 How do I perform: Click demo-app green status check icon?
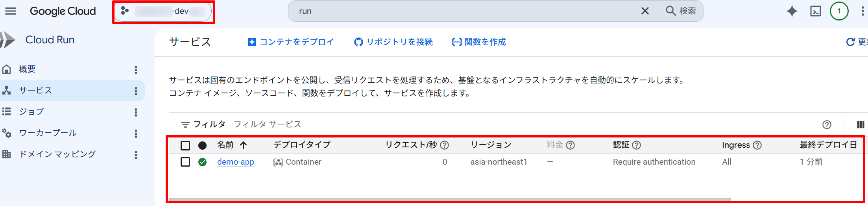click(202, 162)
